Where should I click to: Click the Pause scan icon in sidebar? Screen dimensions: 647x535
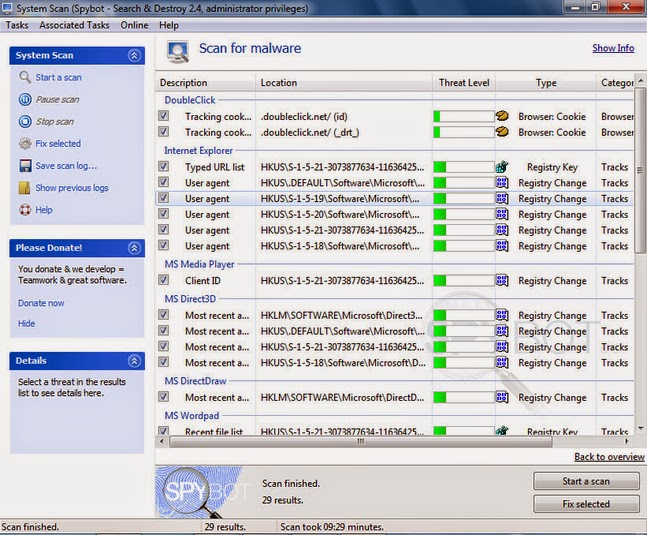(x=25, y=99)
